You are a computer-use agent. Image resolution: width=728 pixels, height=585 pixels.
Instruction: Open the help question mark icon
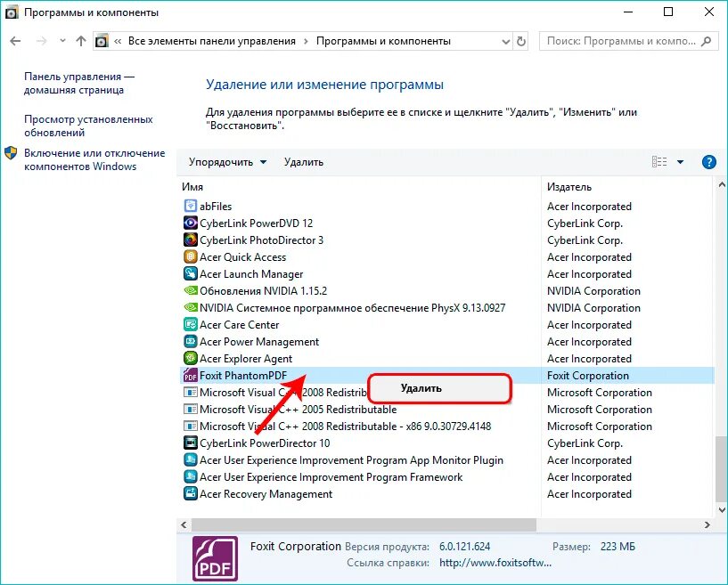(x=708, y=162)
